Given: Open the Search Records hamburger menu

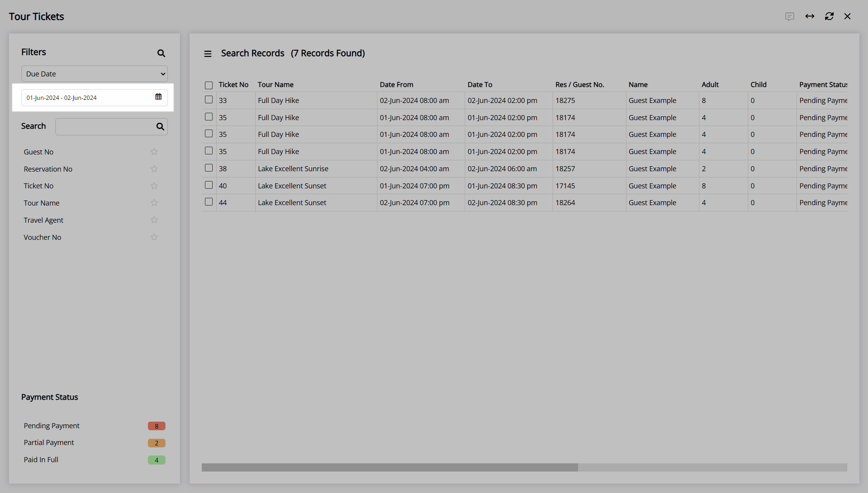Looking at the screenshot, I should point(208,54).
